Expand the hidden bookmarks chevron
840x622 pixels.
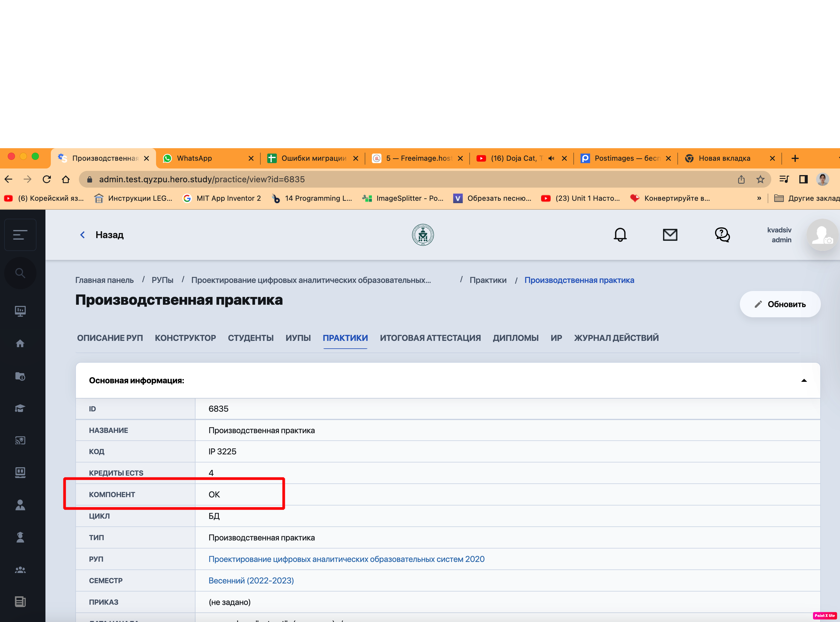[759, 198]
